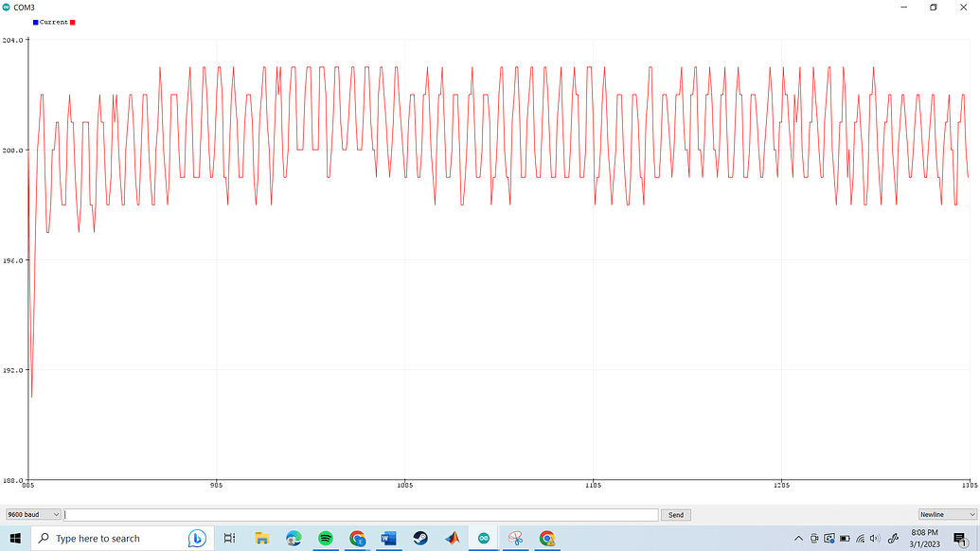
Task: Click the volume icon in the system tray
Action: 873,538
